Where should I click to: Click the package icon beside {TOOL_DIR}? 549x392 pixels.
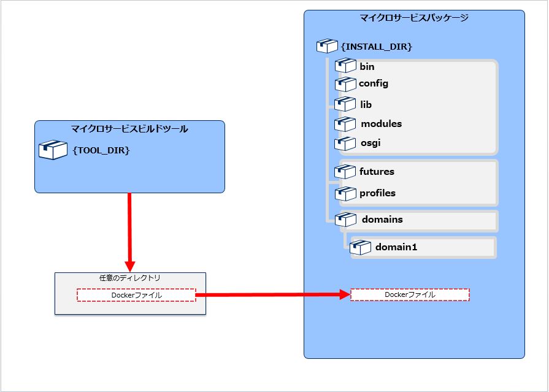pyautogui.click(x=53, y=150)
